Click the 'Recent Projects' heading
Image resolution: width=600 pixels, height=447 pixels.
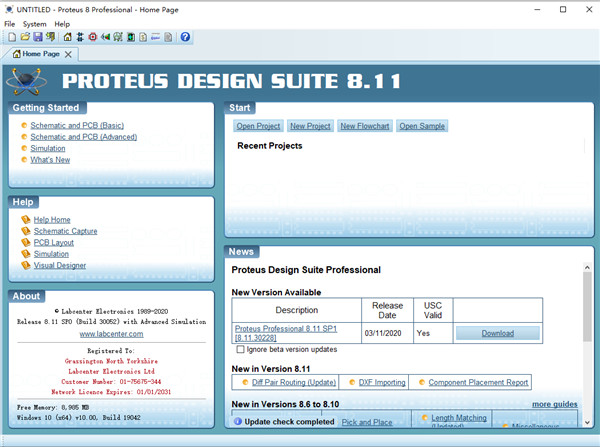270,146
